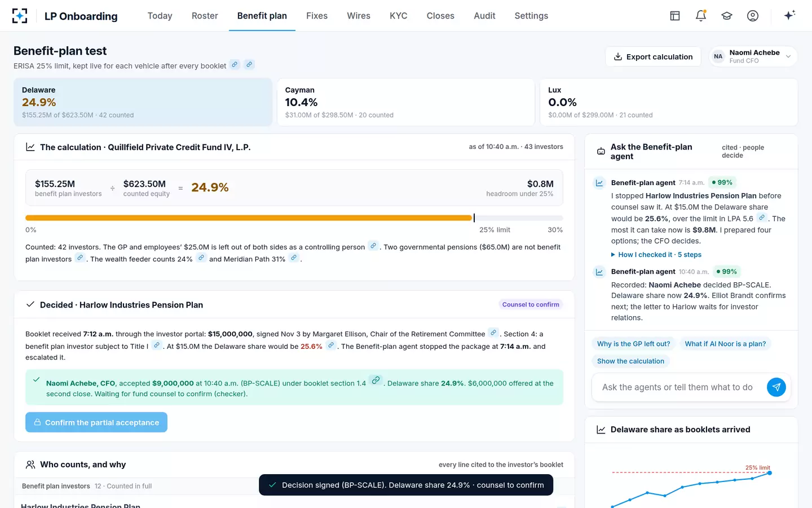Click Export calculation
The width and height of the screenshot is (812, 508).
click(653, 56)
